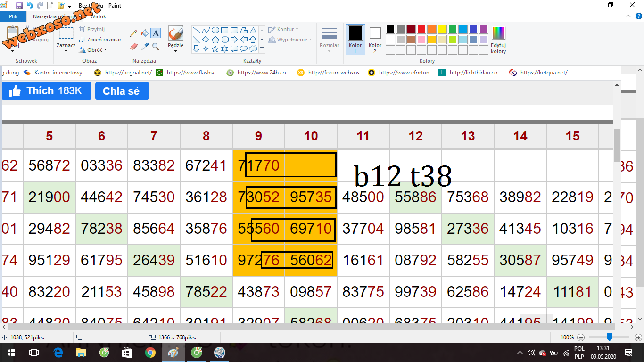Select the pentagon shape
The width and height of the screenshot is (644, 362).
coord(215,39)
